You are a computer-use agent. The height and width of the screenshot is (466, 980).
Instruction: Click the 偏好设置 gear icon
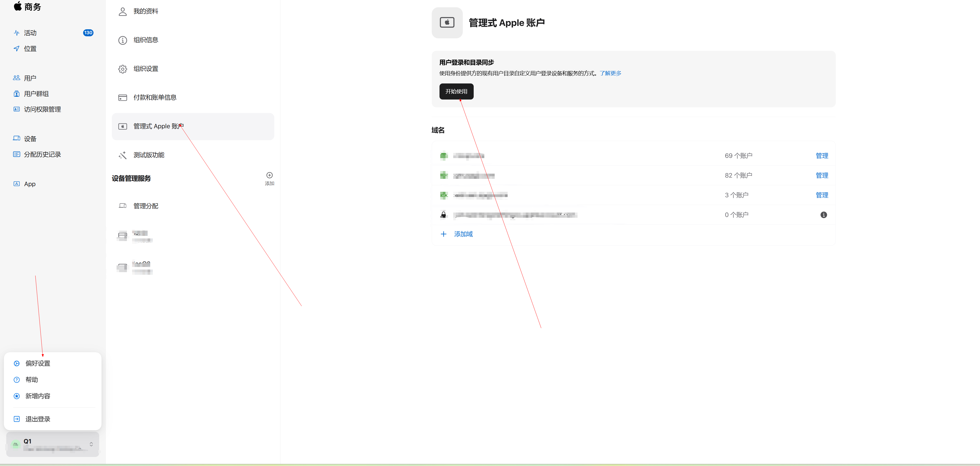pyautogui.click(x=17, y=363)
